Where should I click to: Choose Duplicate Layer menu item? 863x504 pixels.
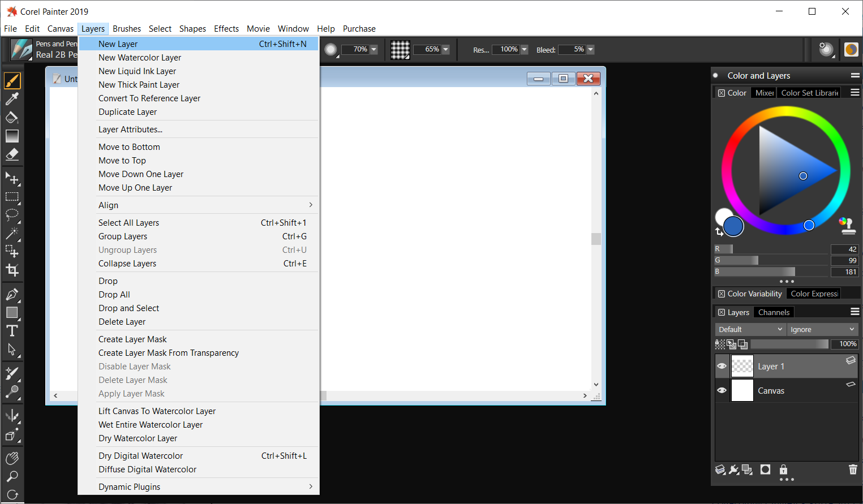pos(199,111)
